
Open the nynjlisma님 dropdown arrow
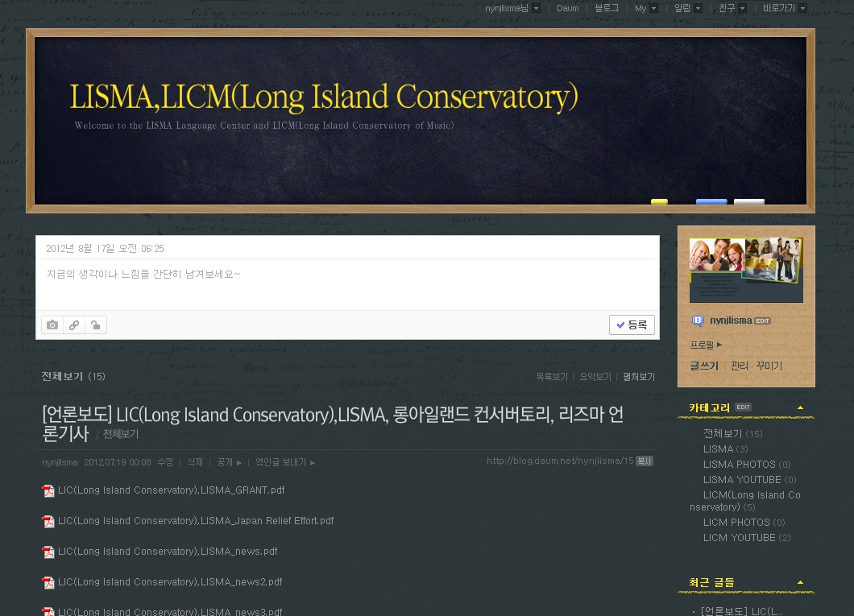537,8
